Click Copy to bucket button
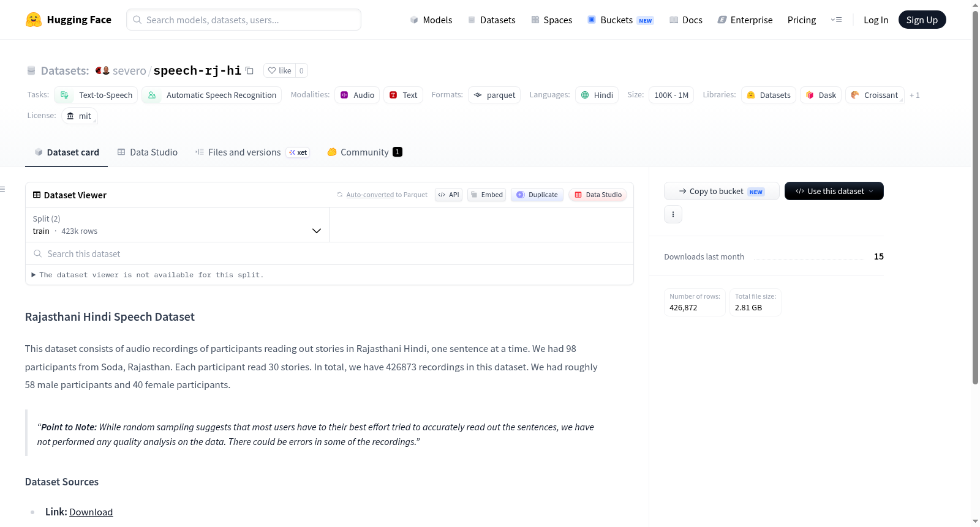980x527 pixels. click(x=722, y=191)
